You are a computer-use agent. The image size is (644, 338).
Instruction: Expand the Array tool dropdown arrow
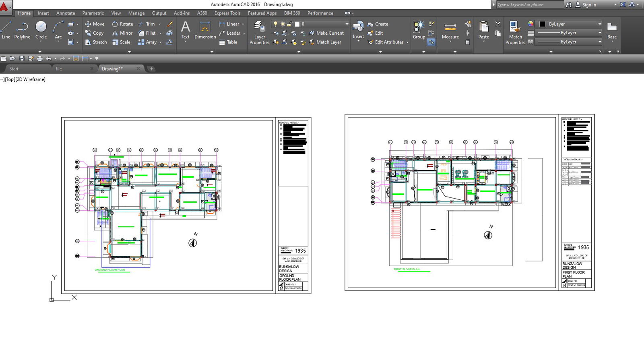[x=161, y=42]
